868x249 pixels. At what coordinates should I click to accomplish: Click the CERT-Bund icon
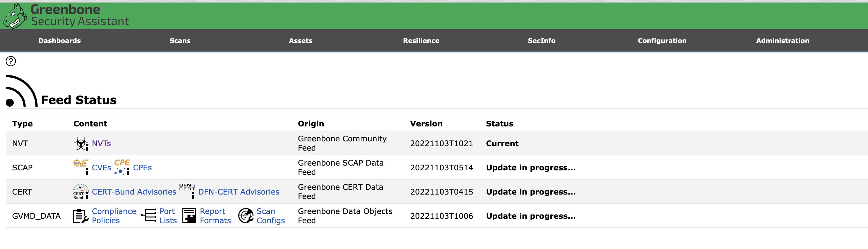pos(81,191)
